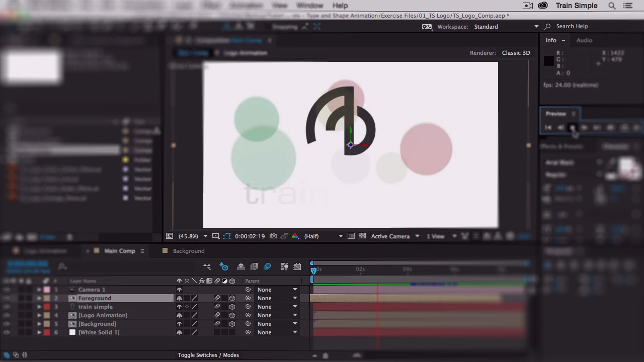Click Train Simple in the menu bar
The width and height of the screenshot is (644, 362).
point(577,6)
